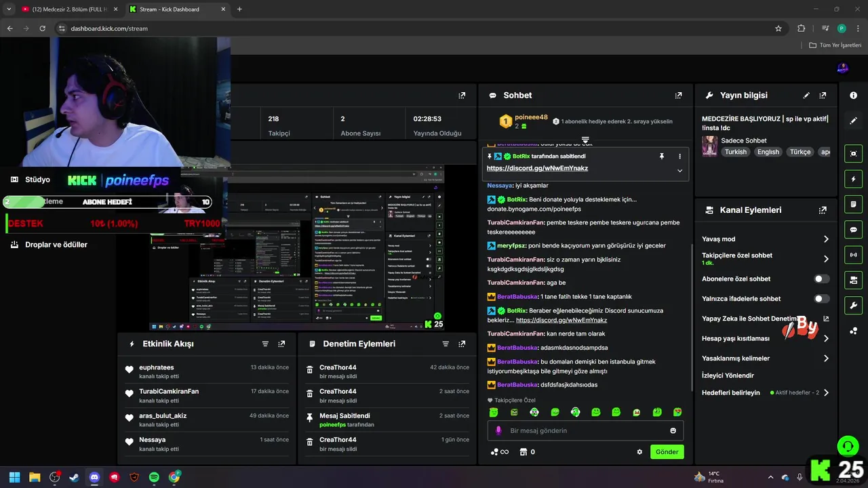
Task: Send message with Gönder button
Action: (x=667, y=452)
